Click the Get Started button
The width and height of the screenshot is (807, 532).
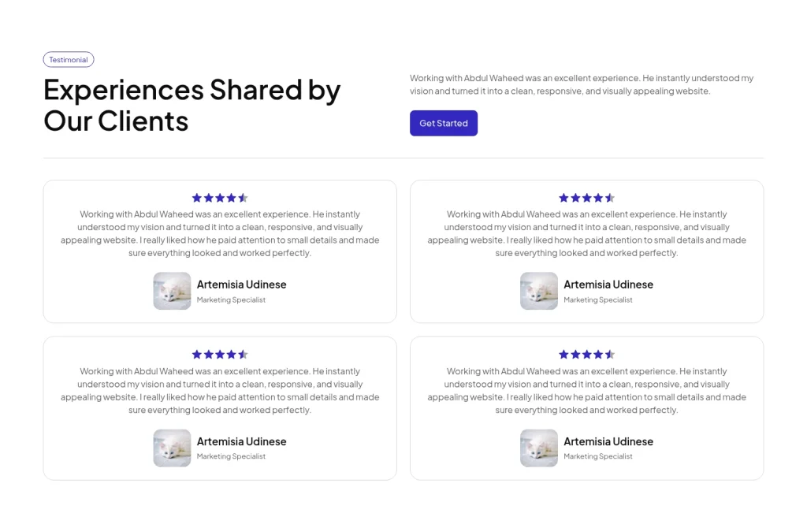pos(443,123)
